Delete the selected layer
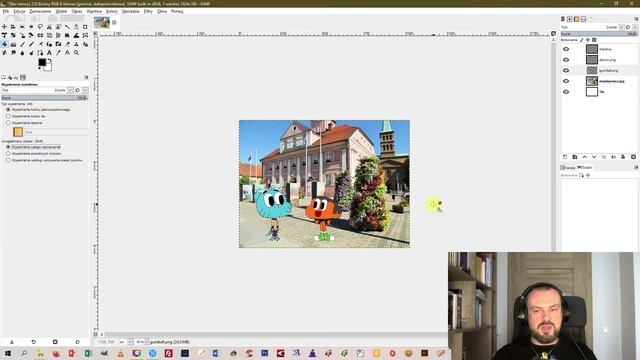The height and width of the screenshot is (360, 640). pos(633,157)
